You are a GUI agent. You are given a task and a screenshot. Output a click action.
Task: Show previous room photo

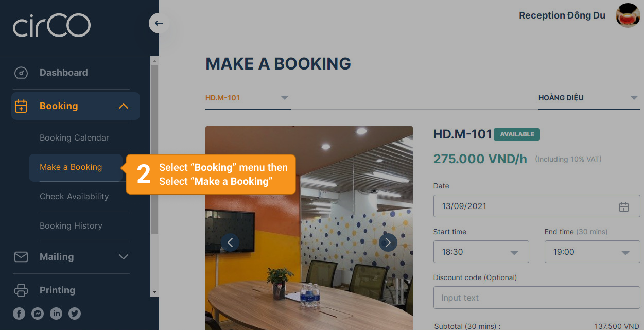point(230,242)
